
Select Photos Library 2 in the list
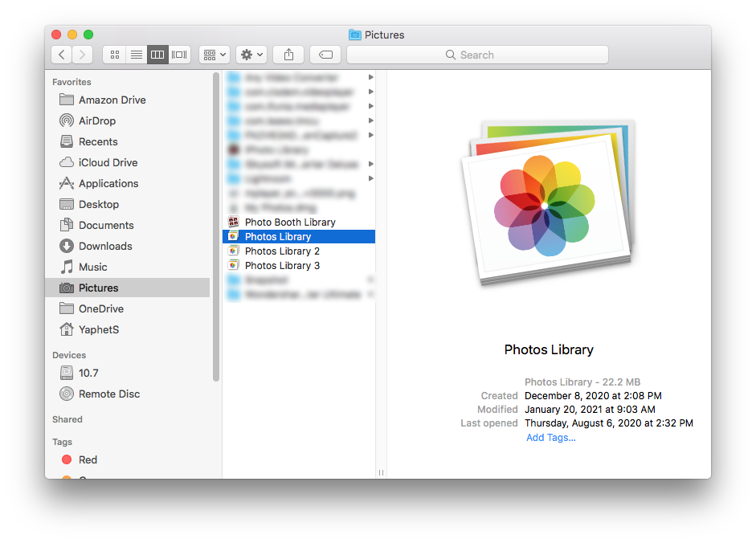coord(299,251)
